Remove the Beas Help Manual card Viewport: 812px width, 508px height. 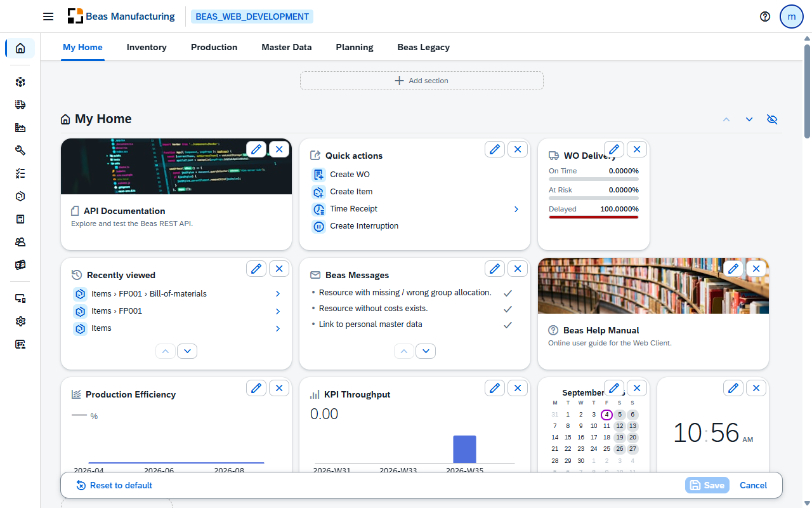tap(756, 269)
